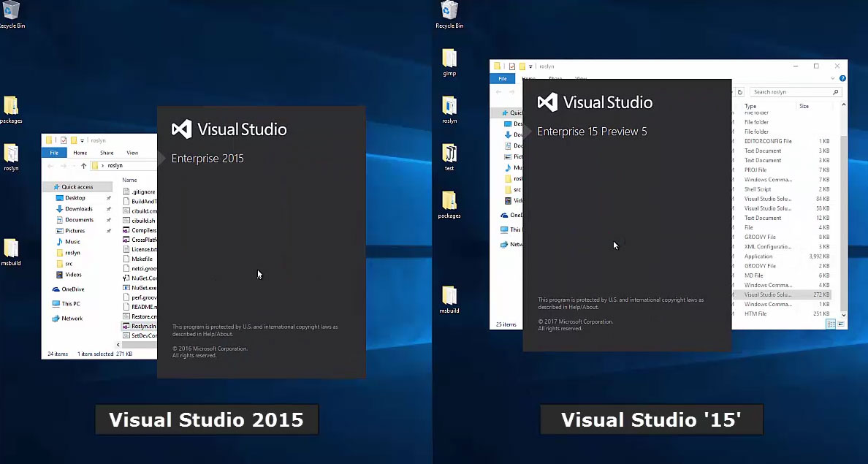Maximize the right Explorer window
Image resolution: width=868 pixels, height=464 pixels.
816,66
